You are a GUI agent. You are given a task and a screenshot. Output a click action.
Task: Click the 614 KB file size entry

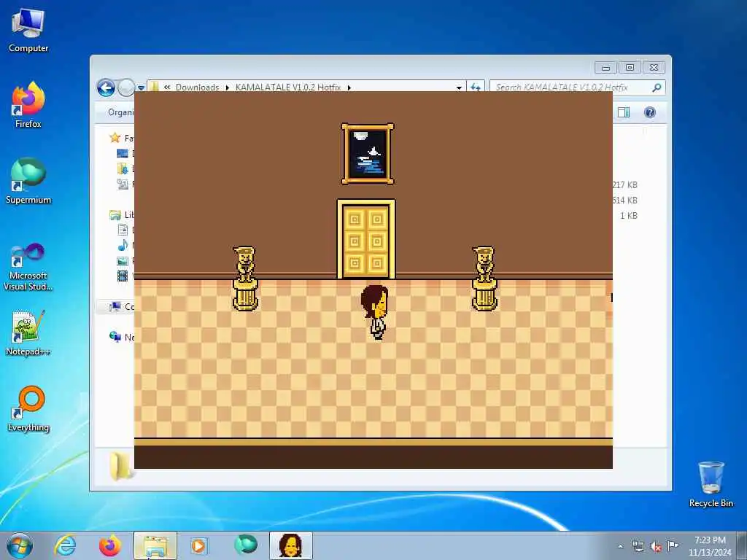[625, 200]
